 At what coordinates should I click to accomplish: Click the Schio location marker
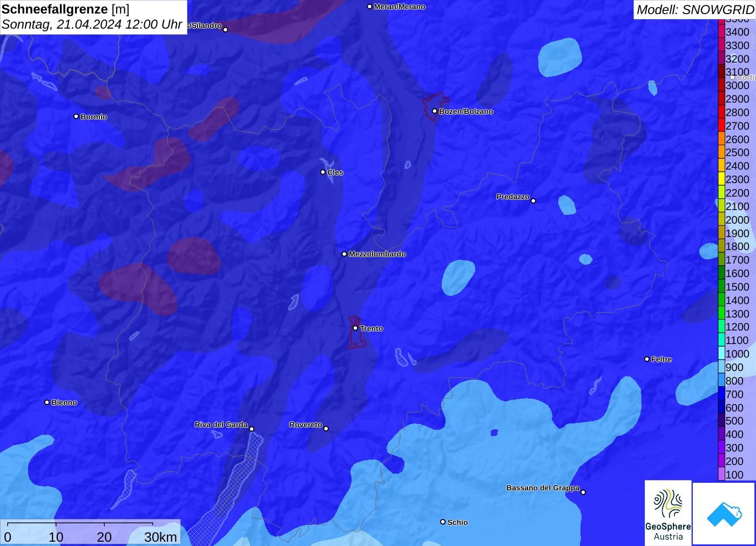tap(443, 522)
